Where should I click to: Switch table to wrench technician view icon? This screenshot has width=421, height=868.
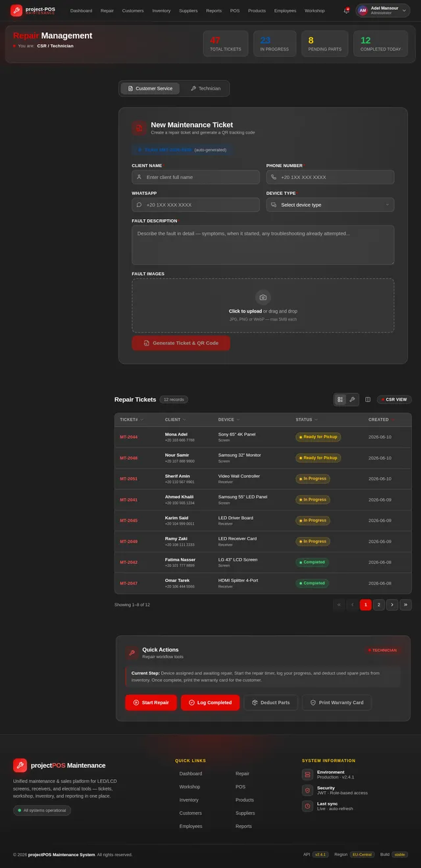352,399
